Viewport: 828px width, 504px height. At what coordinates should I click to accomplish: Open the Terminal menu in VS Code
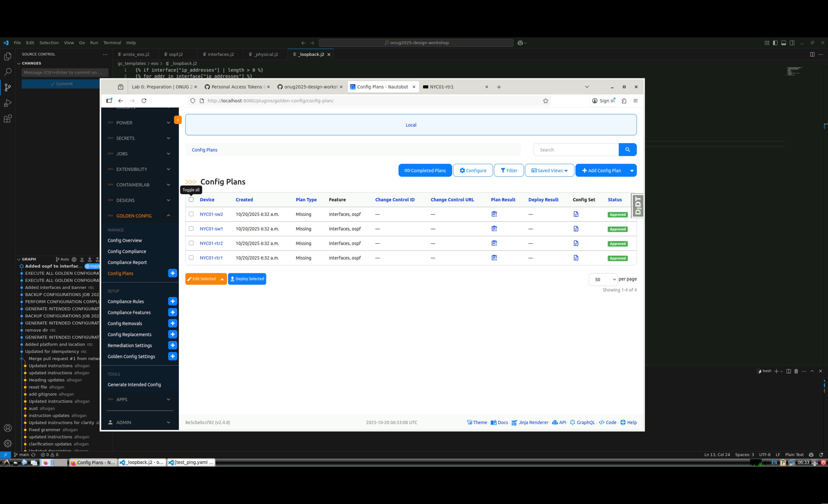(112, 43)
